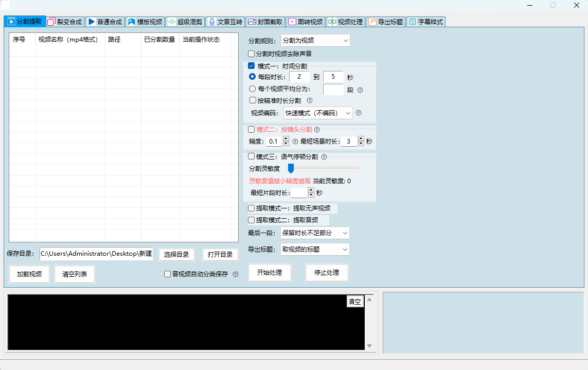This screenshot has width=588, height=370.
Task: Open the 最后一段 dropdown
Action: point(315,233)
